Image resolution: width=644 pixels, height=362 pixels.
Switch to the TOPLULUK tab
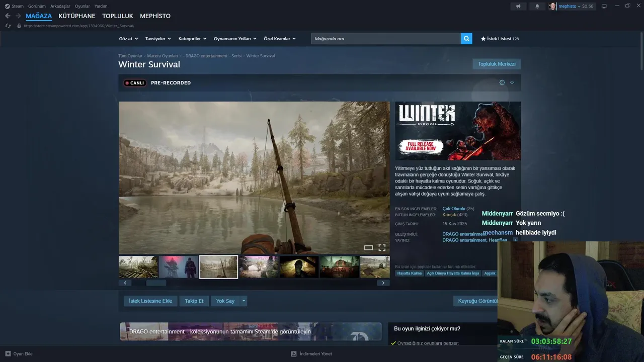118,16
